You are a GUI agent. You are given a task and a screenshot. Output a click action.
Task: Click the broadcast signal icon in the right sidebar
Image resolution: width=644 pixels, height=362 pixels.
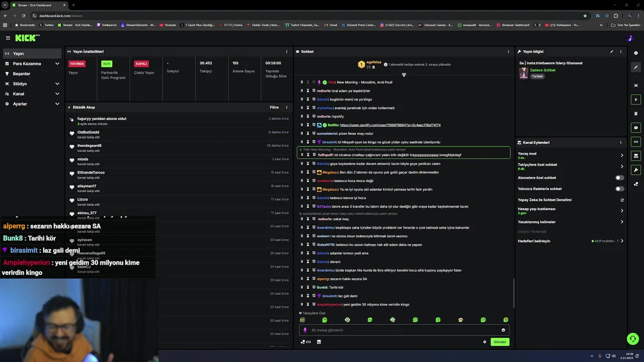click(636, 142)
